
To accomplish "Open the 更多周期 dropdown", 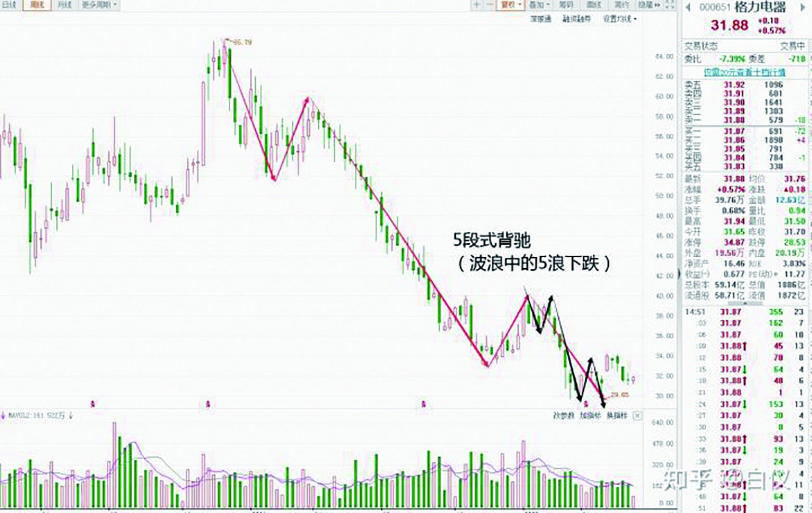I will [x=99, y=5].
